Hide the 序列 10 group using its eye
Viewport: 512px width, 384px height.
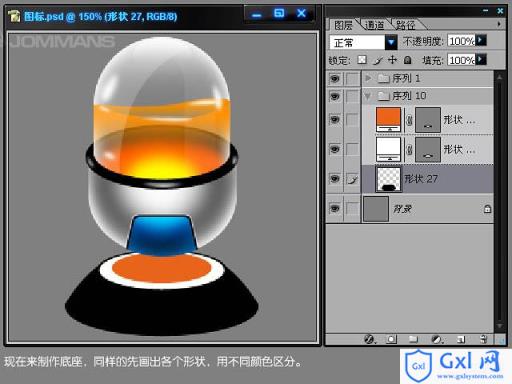point(335,96)
